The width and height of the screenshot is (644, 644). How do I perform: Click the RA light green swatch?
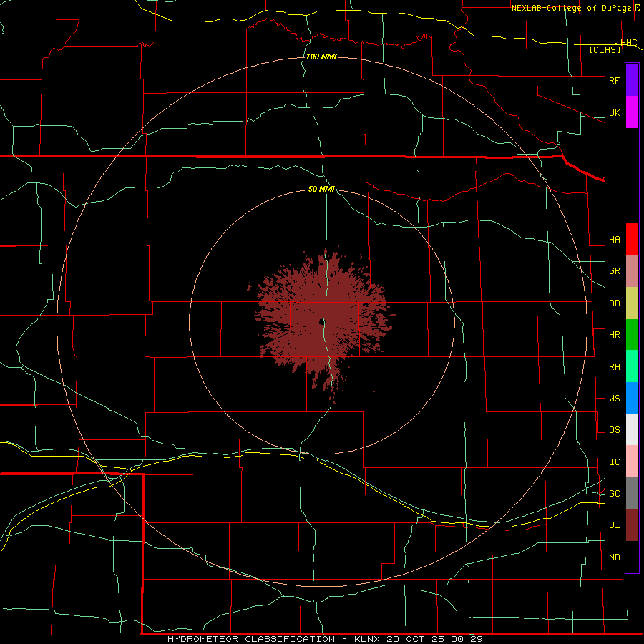pyautogui.click(x=632, y=366)
